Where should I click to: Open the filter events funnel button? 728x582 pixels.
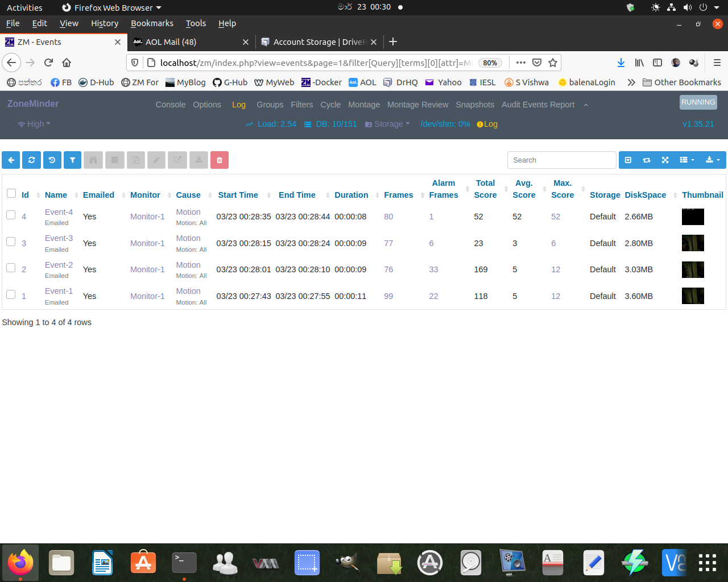tap(72, 160)
